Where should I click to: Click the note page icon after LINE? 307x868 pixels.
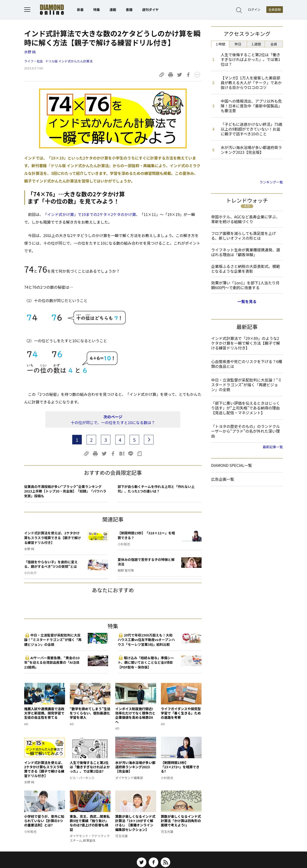click(140, 453)
